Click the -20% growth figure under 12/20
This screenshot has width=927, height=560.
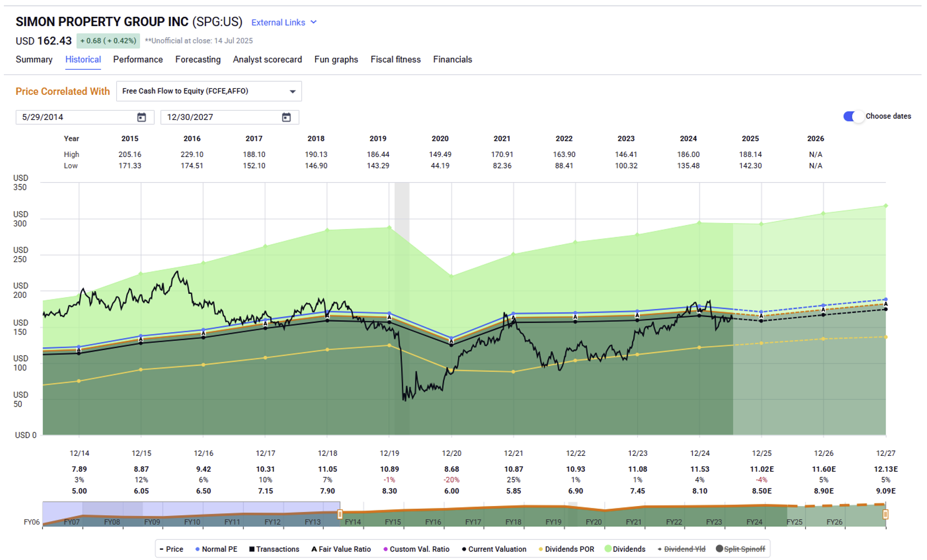(452, 480)
